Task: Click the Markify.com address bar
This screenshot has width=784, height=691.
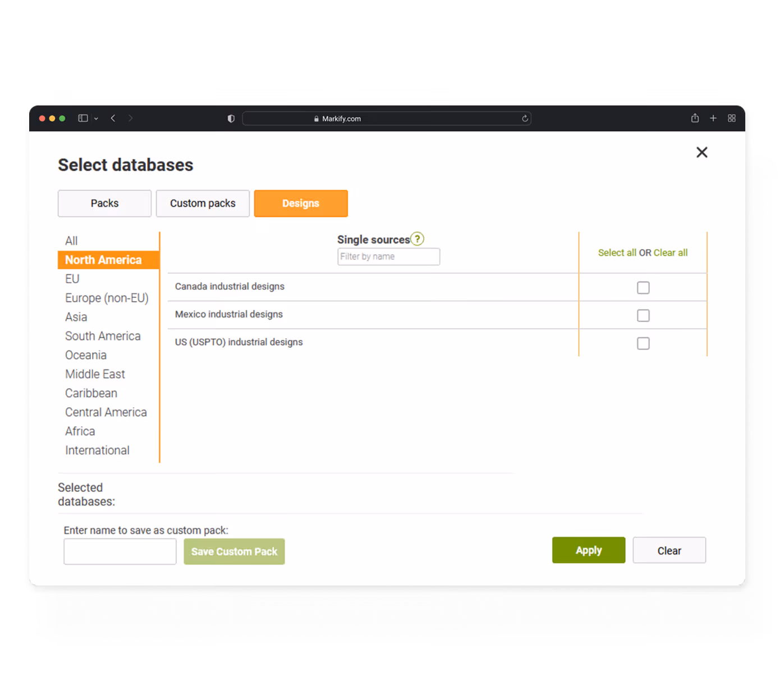Action: (387, 118)
